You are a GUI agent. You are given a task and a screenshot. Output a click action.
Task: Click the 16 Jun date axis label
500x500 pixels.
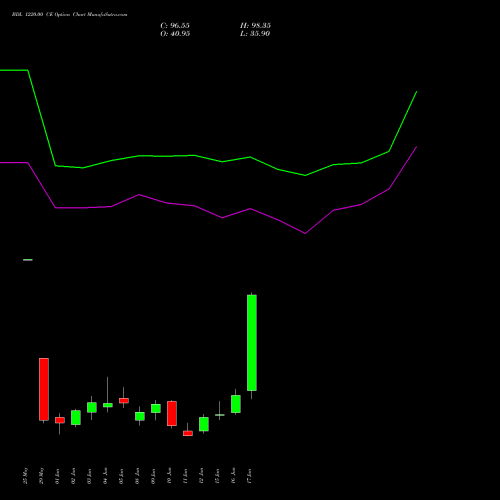[x=234, y=476]
